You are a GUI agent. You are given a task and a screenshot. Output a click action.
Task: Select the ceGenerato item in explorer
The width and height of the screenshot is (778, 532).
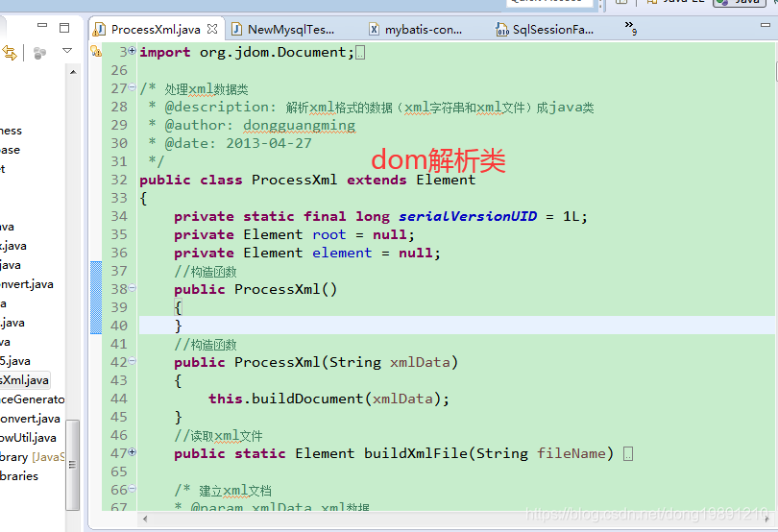[x=33, y=399]
